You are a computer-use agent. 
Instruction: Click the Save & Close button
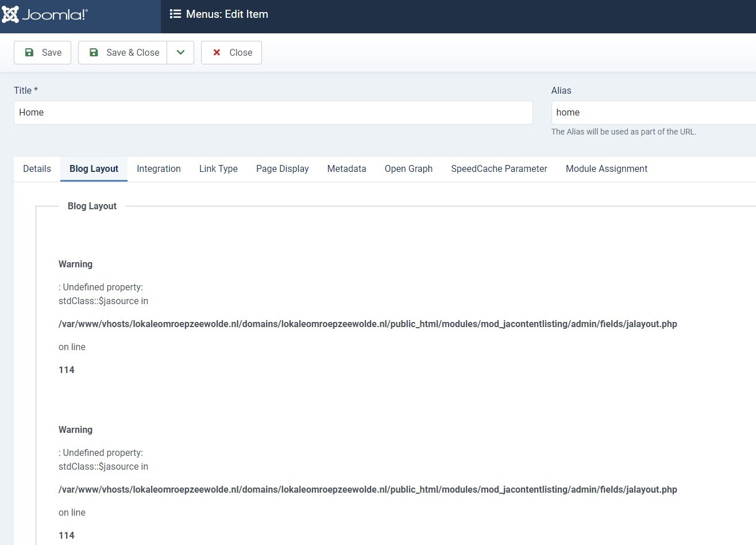(x=123, y=52)
